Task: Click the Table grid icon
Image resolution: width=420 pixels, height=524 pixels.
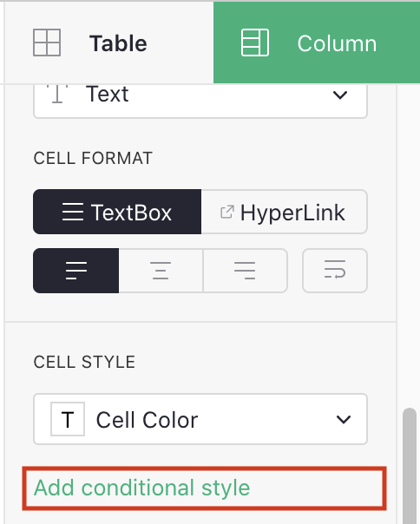Action: click(47, 43)
